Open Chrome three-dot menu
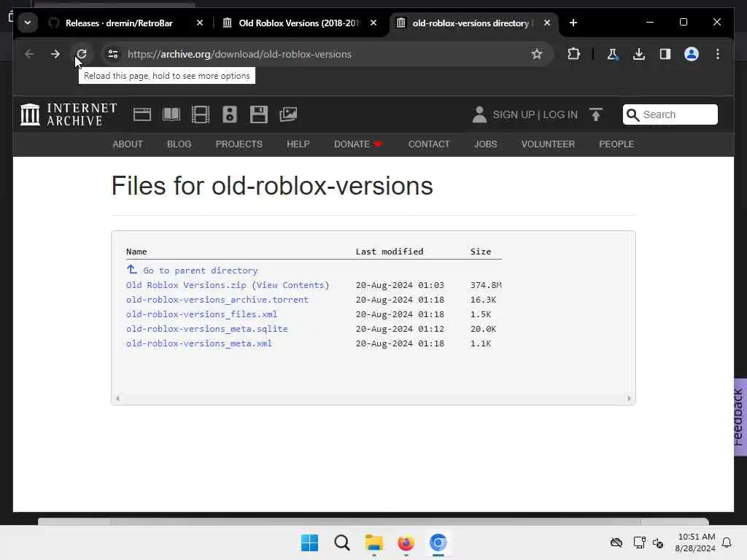The image size is (747, 560). 718,54
